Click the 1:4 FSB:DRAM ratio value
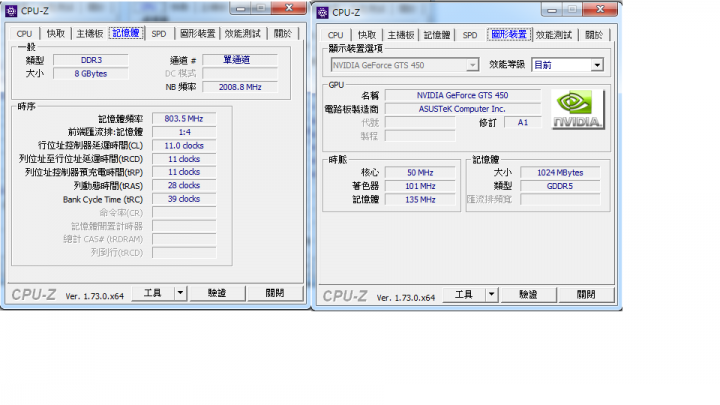This screenshot has width=720, height=405. point(184,132)
